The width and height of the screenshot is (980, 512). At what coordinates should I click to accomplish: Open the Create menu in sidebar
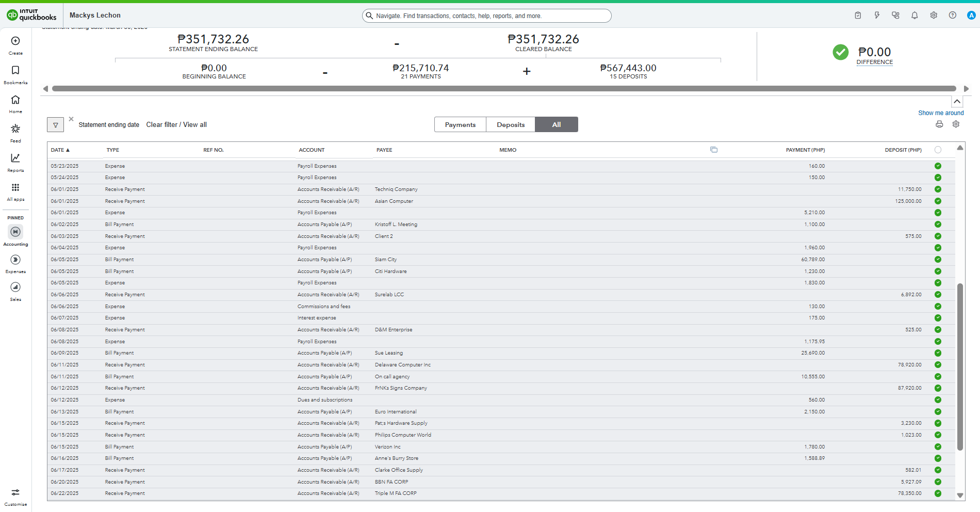[x=15, y=45]
